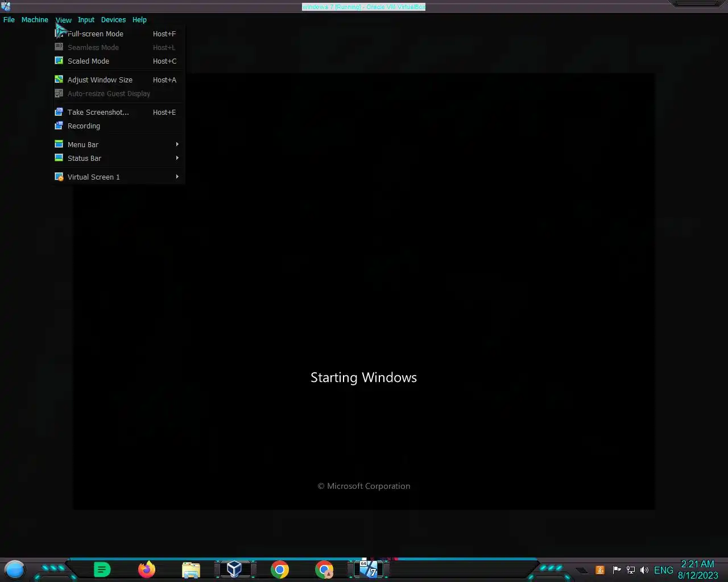The image size is (728, 582).
Task: Choose Scaled Mode from View menu
Action: (x=119, y=61)
